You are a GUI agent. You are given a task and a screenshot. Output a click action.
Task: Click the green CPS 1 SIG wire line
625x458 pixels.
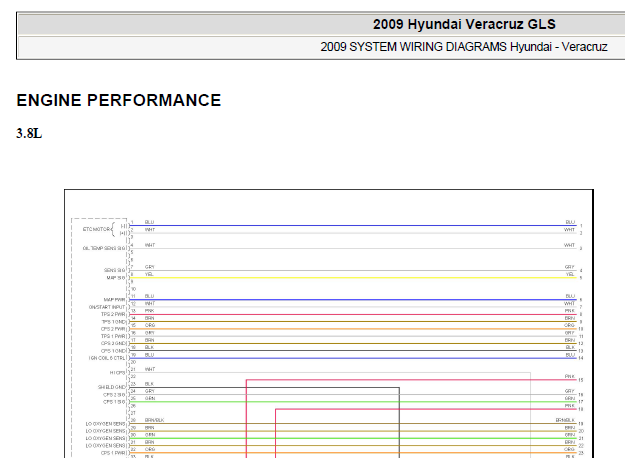tap(353, 402)
